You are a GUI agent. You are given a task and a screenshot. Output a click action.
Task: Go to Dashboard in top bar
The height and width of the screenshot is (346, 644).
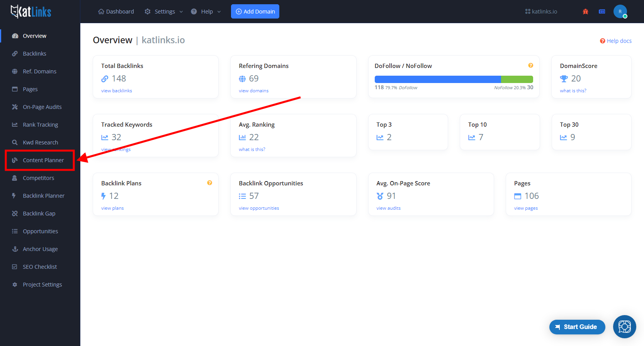[x=116, y=12]
